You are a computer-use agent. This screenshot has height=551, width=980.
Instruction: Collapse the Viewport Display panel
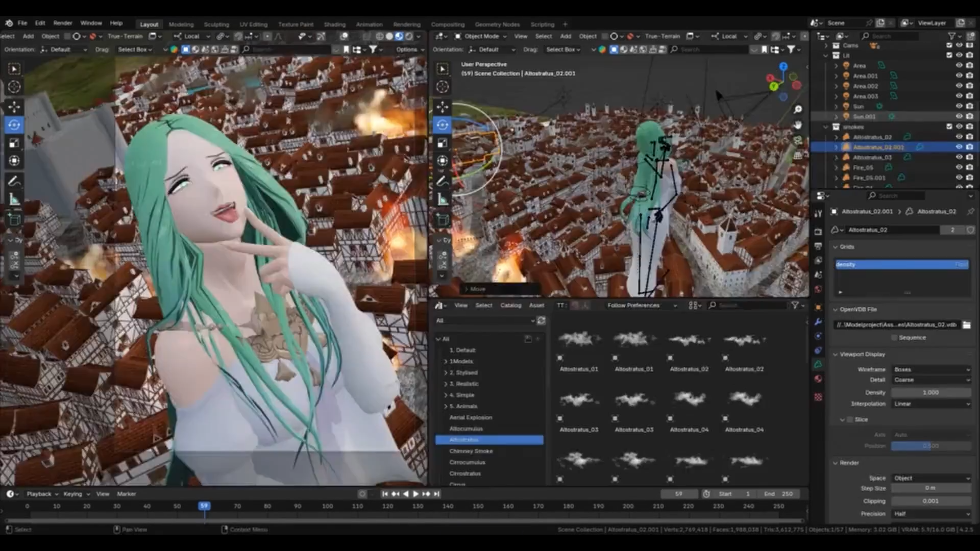(862, 354)
